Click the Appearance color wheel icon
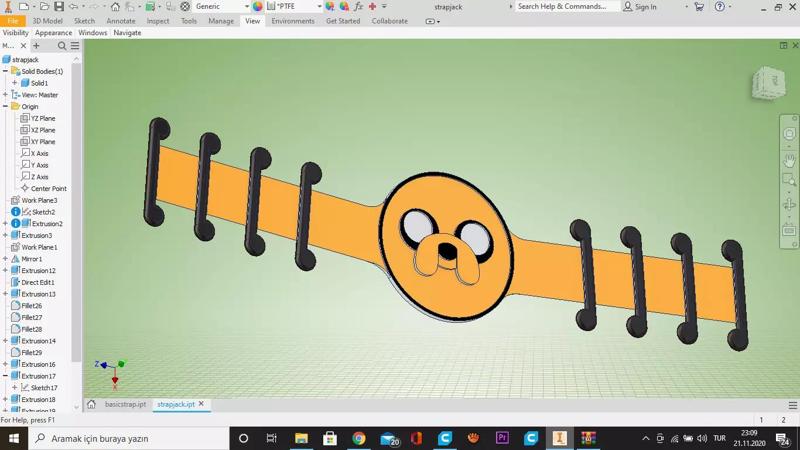800x450 pixels. pyautogui.click(x=258, y=7)
